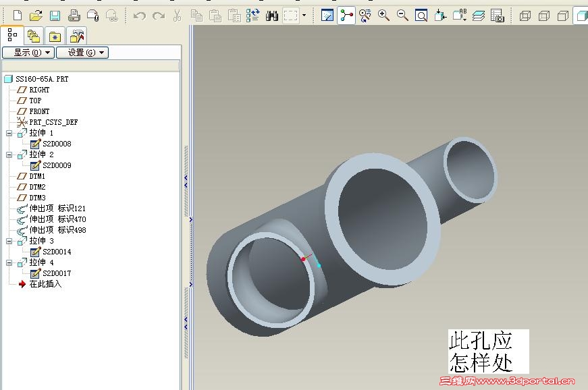The width and height of the screenshot is (588, 390).
Task: Switch to the Folder Browser navigator tab
Action: (x=34, y=36)
